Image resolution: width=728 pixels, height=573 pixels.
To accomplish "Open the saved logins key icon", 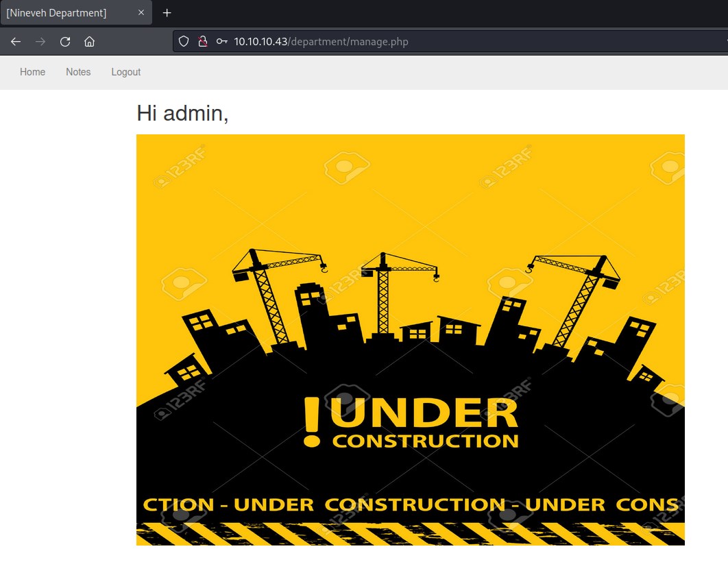I will coord(221,42).
